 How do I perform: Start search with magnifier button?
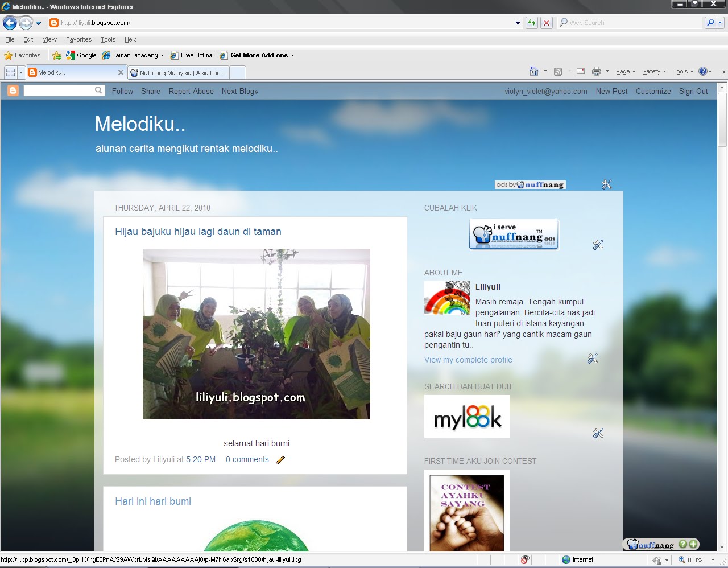710,23
